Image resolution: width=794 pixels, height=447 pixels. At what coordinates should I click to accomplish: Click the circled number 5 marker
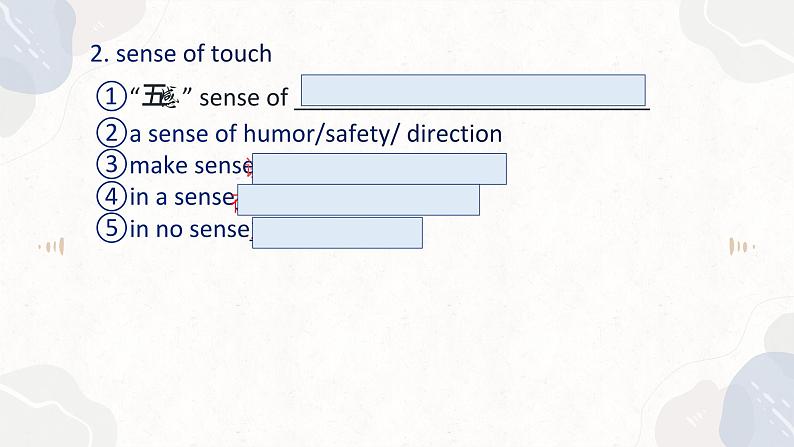click(110, 229)
